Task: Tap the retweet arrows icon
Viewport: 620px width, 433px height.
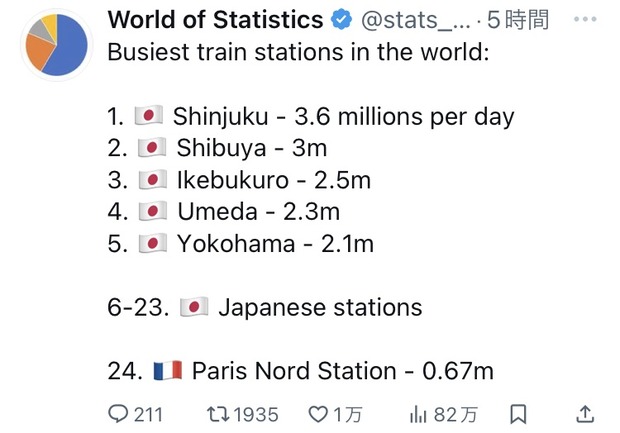Action: tap(218, 414)
